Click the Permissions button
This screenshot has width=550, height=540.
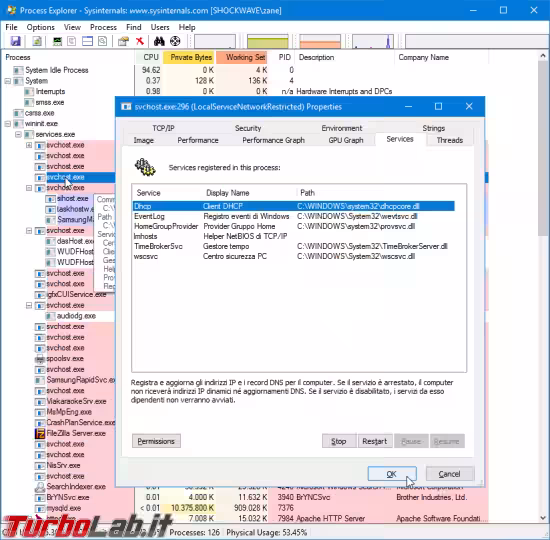[156, 441]
